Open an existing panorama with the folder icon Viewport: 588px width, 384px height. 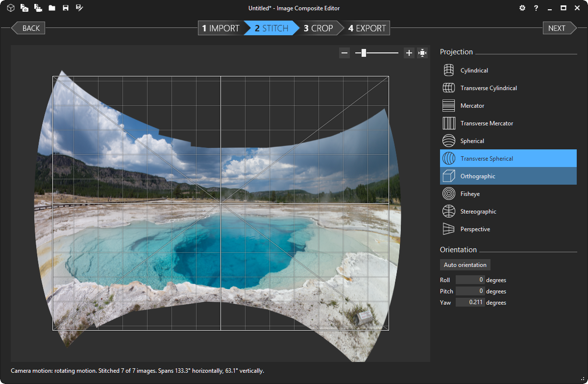click(52, 8)
